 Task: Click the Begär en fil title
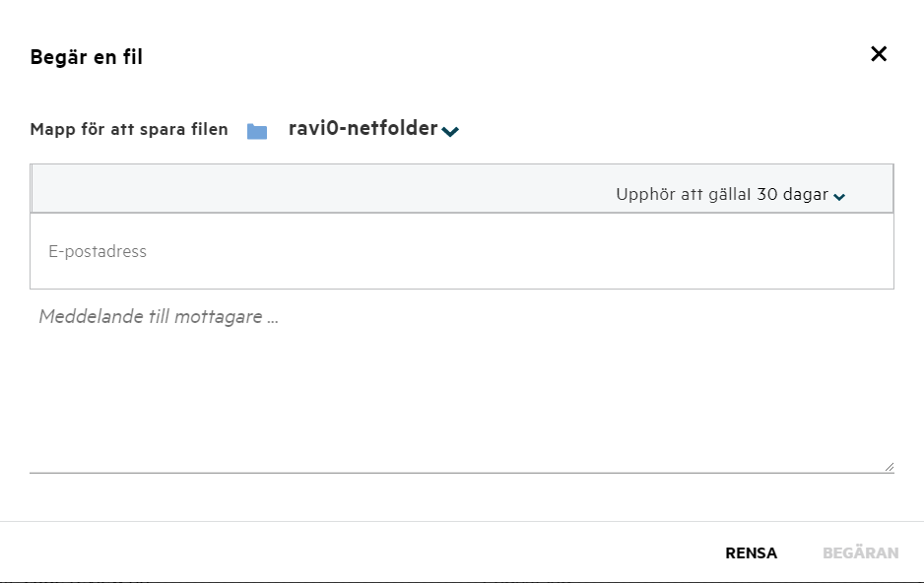point(87,57)
